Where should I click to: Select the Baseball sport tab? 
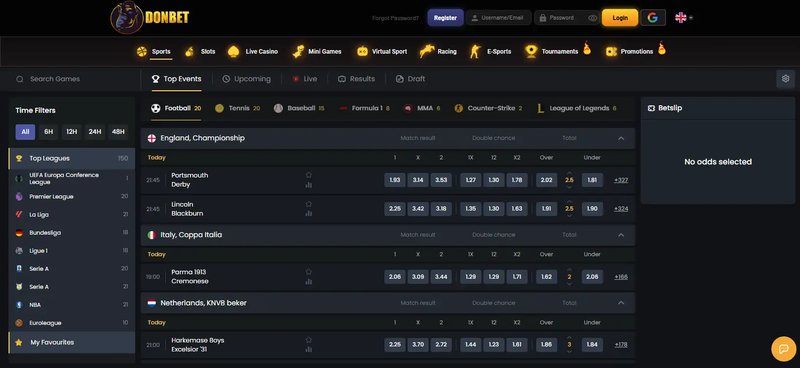299,108
